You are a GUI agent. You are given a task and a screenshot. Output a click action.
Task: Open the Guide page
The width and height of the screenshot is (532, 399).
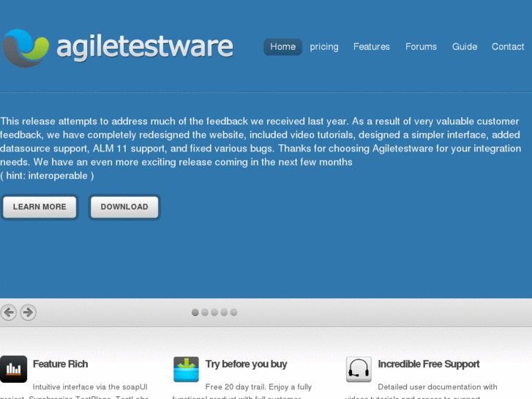click(x=465, y=47)
